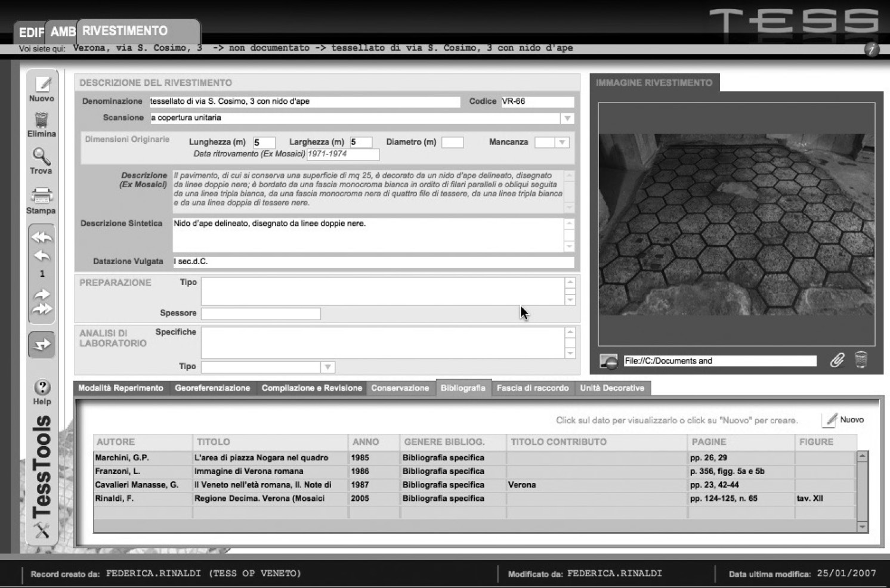Open the Unità Decorative tab

coord(612,388)
